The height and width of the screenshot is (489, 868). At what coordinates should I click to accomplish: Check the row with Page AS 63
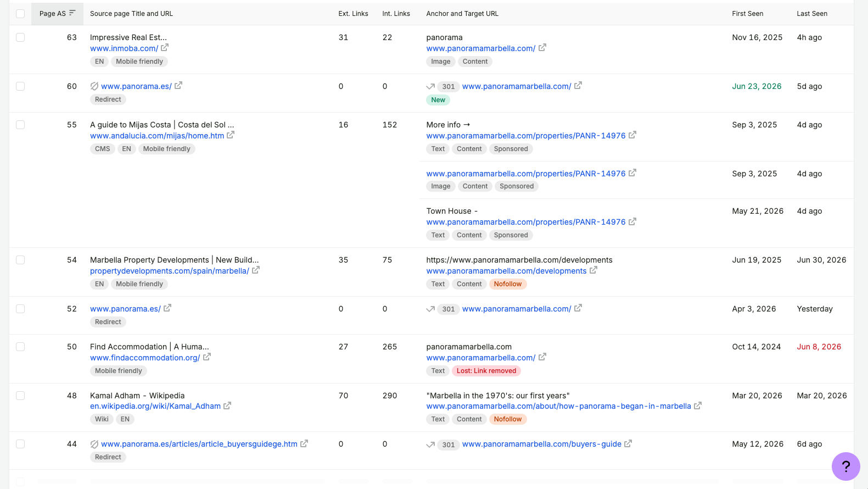pos(20,37)
